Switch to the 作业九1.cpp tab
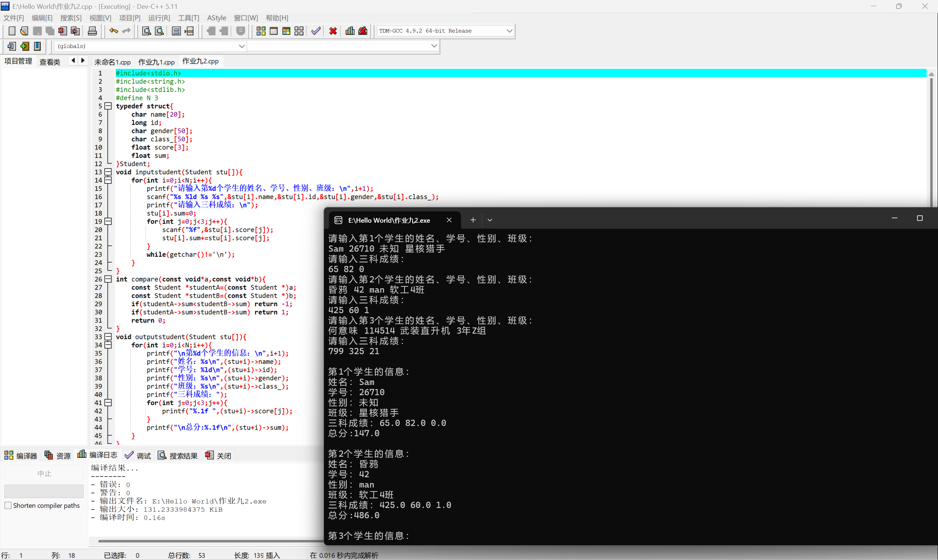This screenshot has height=560, width=938. click(156, 62)
